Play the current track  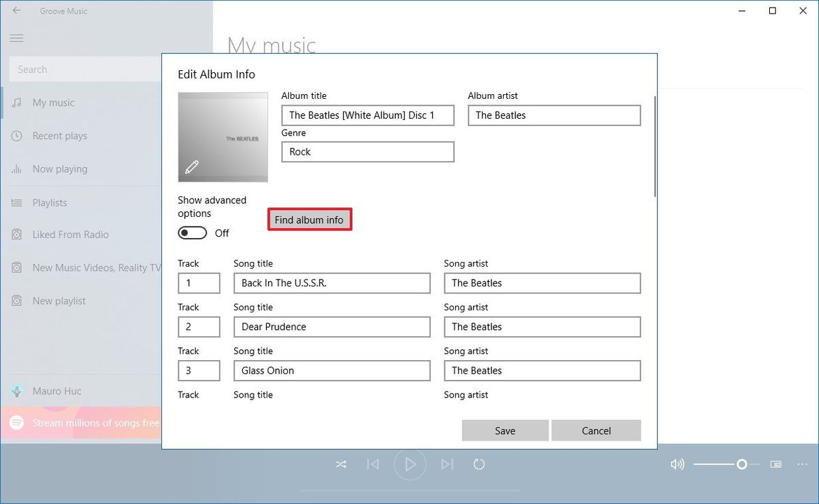point(409,464)
